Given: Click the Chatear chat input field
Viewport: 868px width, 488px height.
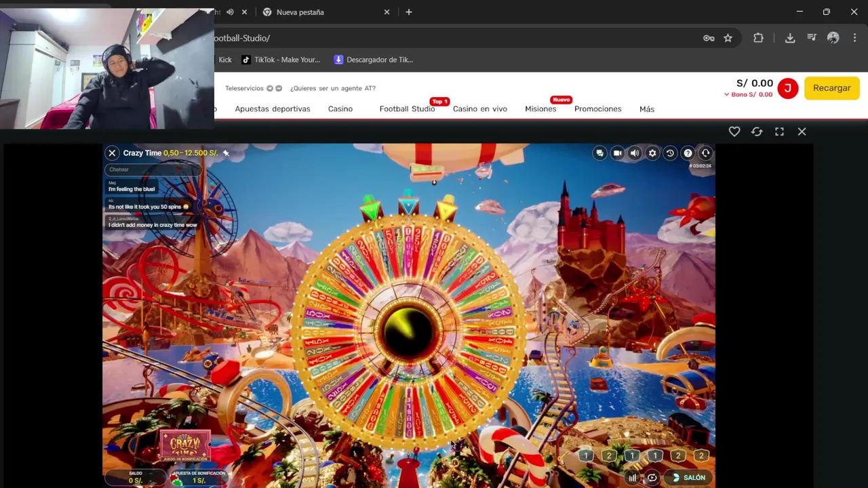Looking at the screenshot, I should 153,169.
